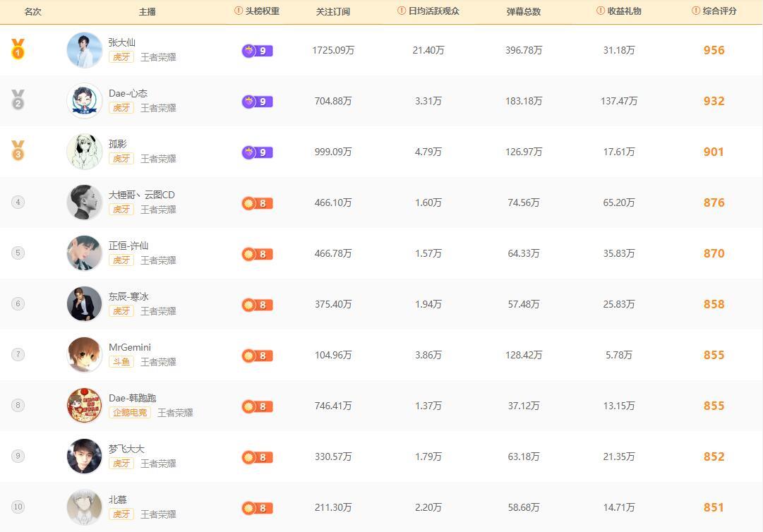Sort by 弹幕总数 column header

pyautogui.click(x=524, y=11)
